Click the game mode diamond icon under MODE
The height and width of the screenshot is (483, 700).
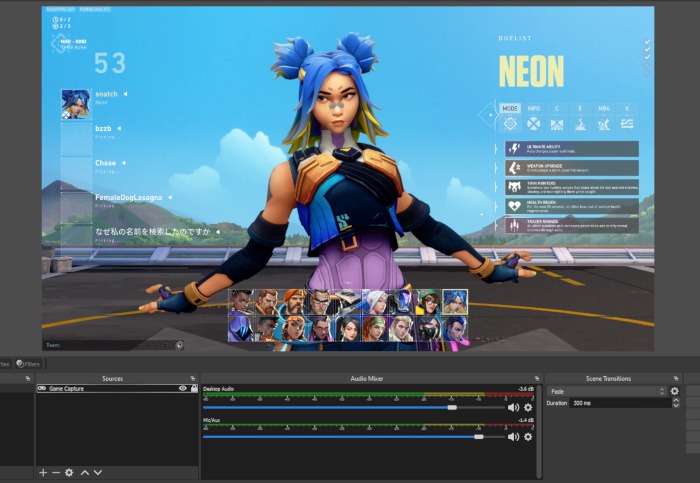click(x=510, y=124)
